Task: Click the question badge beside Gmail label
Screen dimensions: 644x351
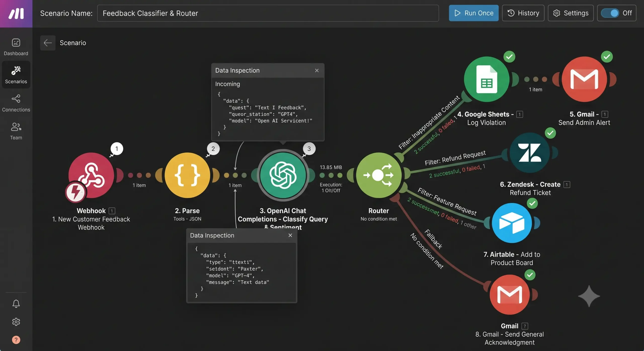Action: [x=525, y=326]
